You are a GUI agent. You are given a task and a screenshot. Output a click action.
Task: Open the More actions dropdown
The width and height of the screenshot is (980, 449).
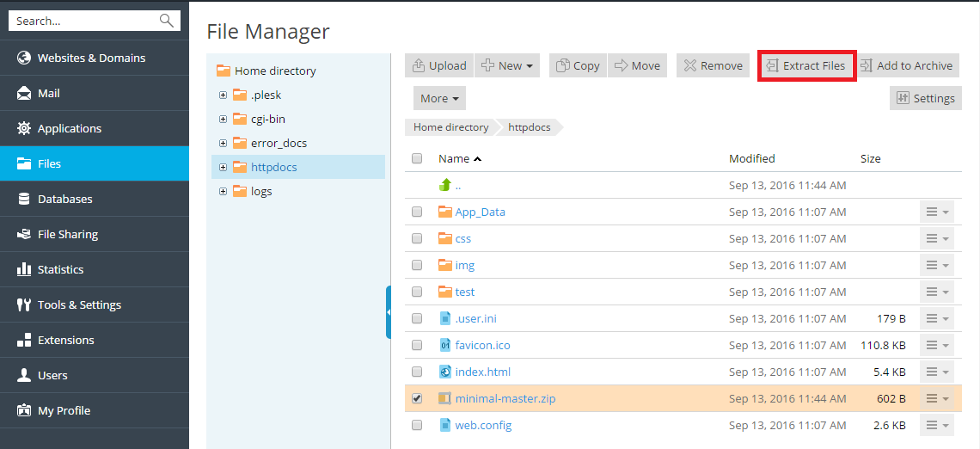click(439, 99)
